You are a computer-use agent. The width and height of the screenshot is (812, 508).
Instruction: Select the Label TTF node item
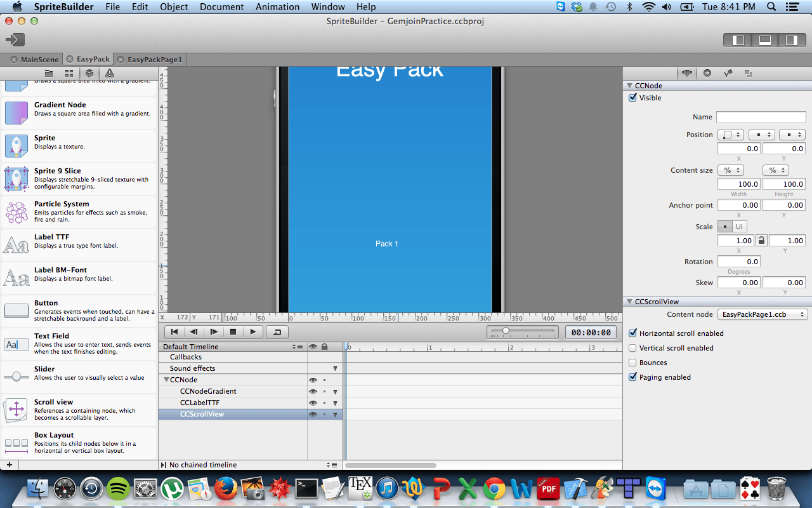(79, 244)
